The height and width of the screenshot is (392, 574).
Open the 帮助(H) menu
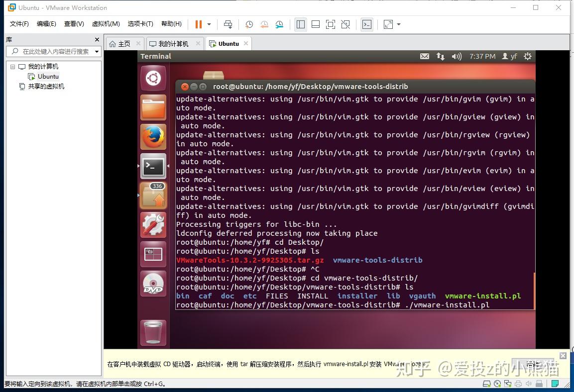tap(171, 24)
